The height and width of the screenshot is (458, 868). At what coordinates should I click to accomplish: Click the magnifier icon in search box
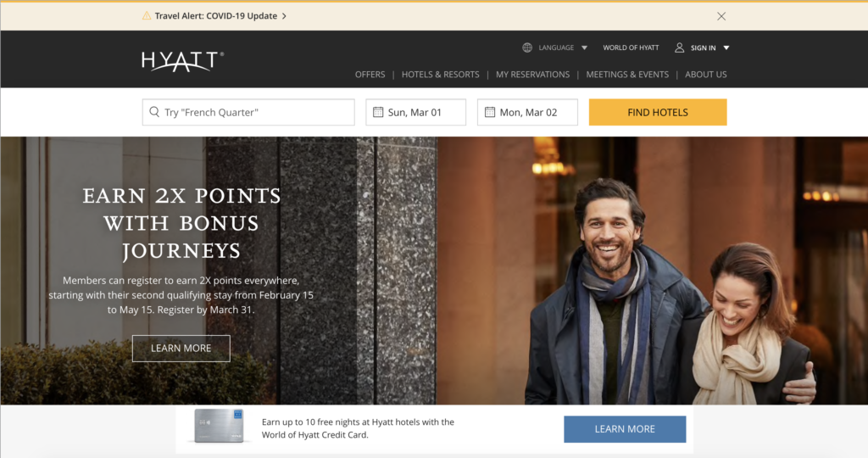[x=154, y=112]
